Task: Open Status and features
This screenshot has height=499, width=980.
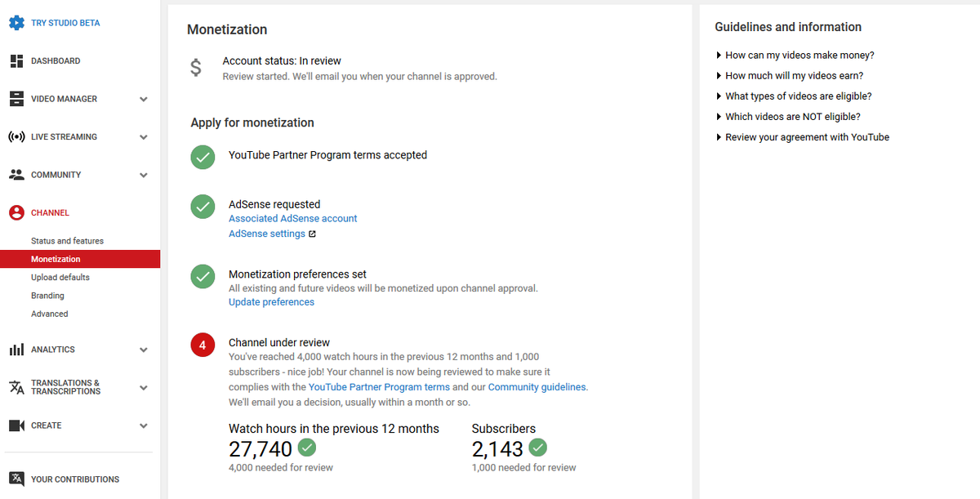Action: (67, 241)
